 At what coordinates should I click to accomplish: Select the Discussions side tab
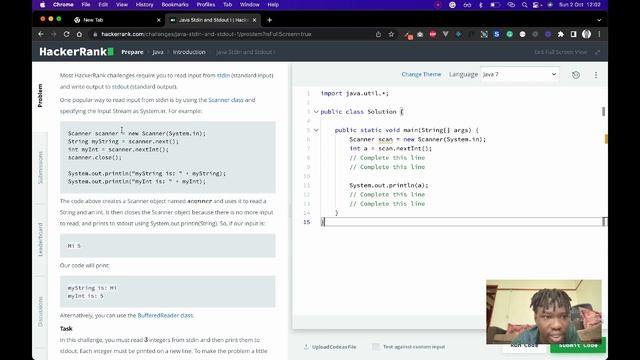click(x=40, y=311)
